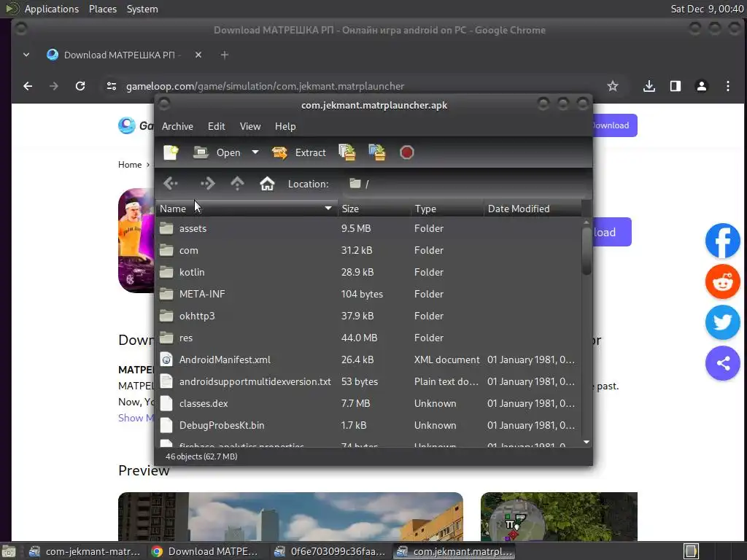
Task: Click the second preview screenshot thumbnail
Action: pyautogui.click(x=559, y=517)
